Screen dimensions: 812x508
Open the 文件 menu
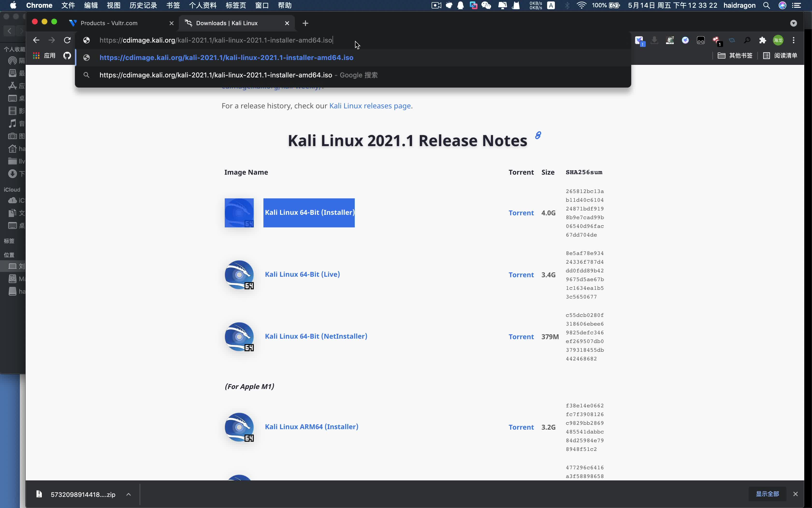pyautogui.click(x=68, y=5)
